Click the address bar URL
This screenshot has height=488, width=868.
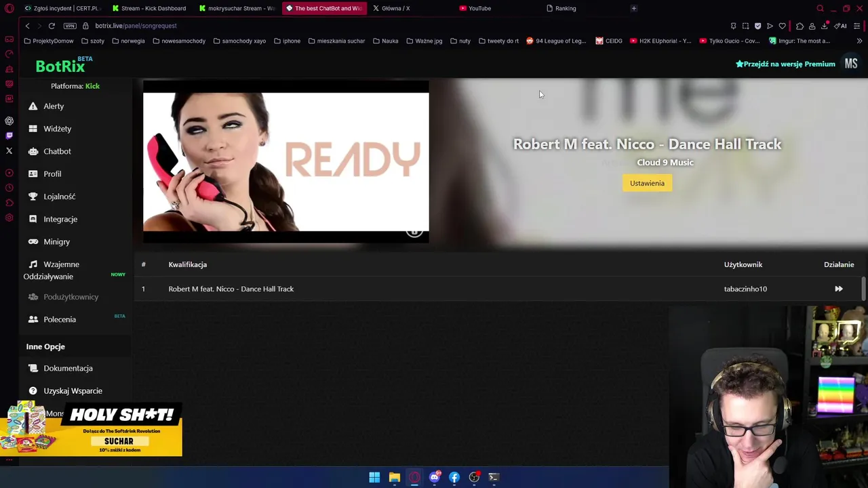point(136,26)
